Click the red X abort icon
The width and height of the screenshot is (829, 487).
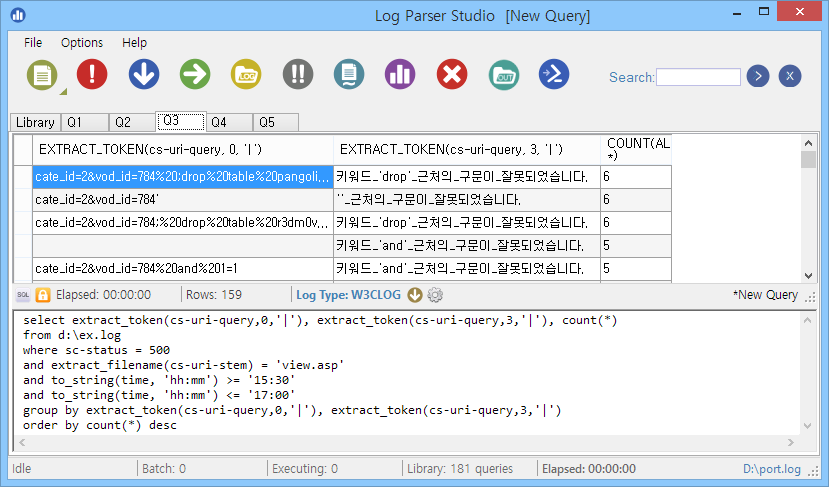(x=452, y=74)
